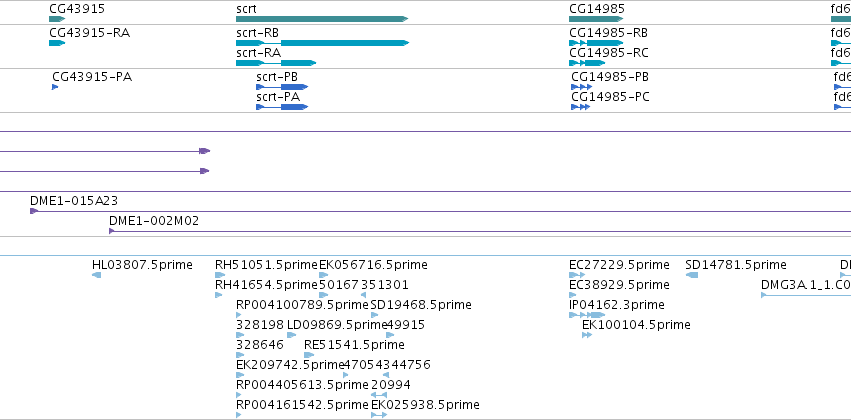
Task: Select the RH51051.5prime EST arrow
Action: (x=219, y=275)
